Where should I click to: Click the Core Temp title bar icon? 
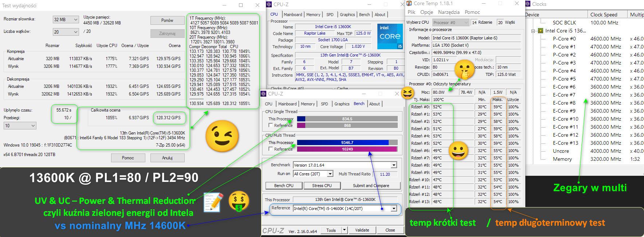[409, 4]
